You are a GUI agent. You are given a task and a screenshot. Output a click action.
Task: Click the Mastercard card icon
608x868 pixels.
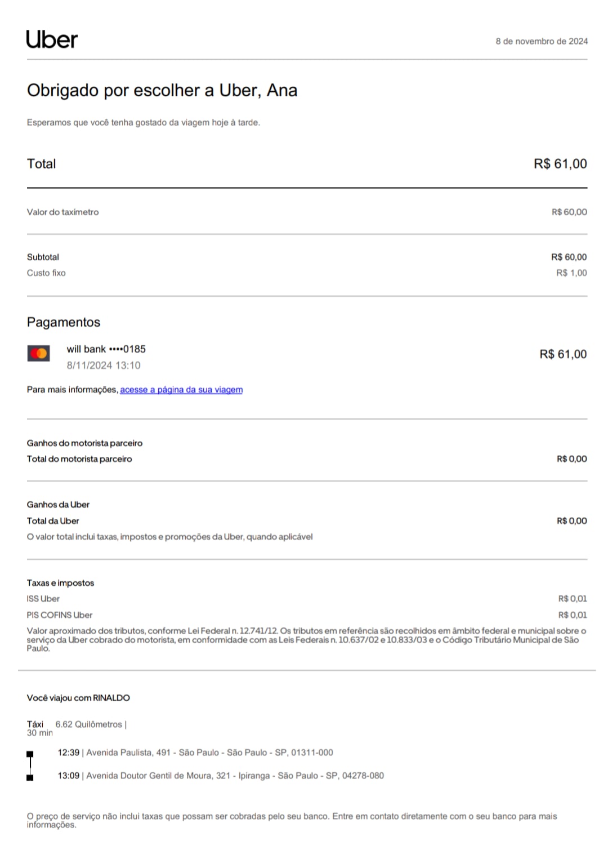(x=38, y=353)
